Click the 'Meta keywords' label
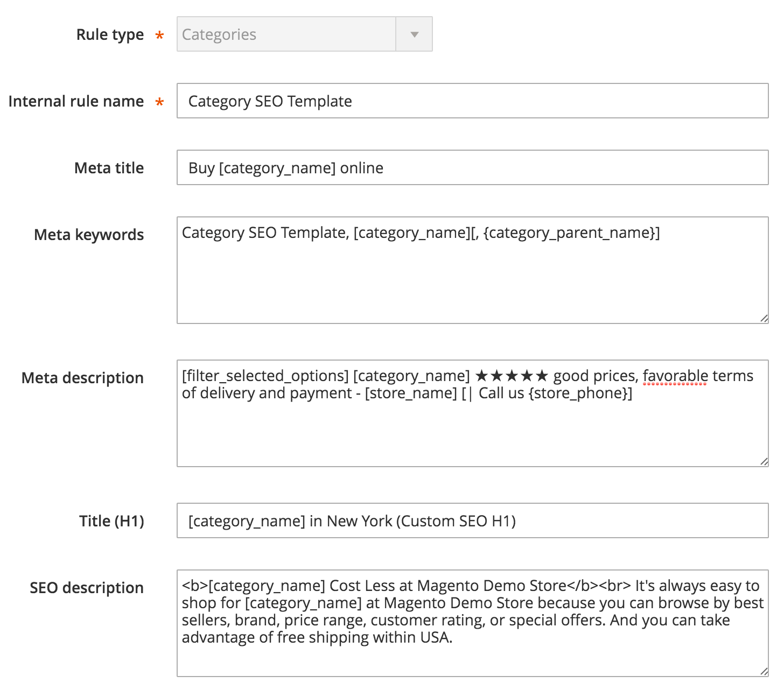The width and height of the screenshot is (784, 690). [x=89, y=235]
